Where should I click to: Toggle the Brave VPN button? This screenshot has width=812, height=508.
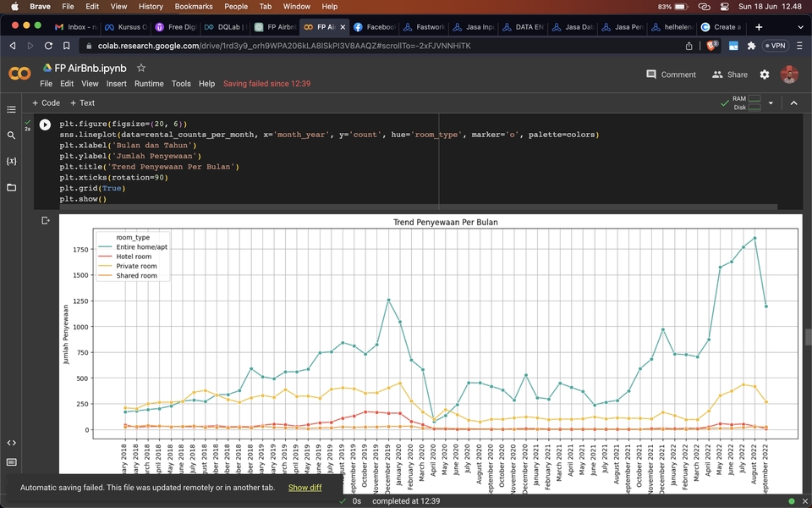click(773, 46)
